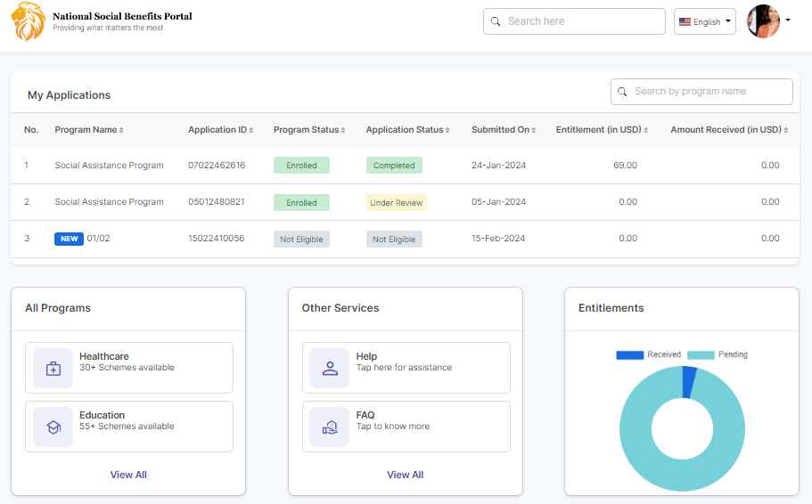
Task: Open the Education graduation cap icon
Action: (53, 427)
